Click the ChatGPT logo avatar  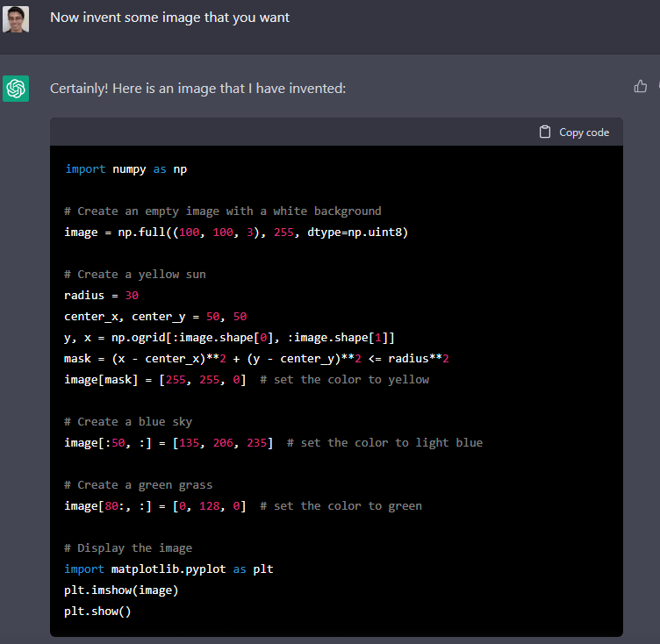coord(16,88)
